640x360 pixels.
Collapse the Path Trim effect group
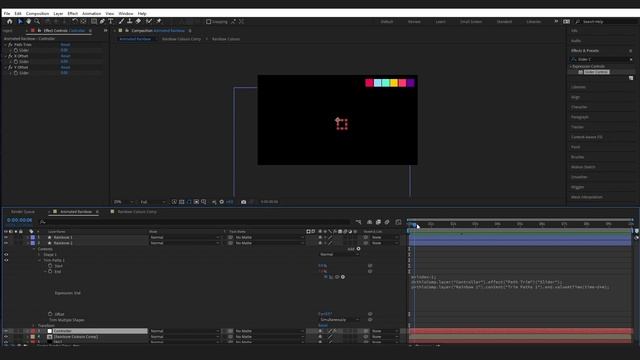[5, 44]
